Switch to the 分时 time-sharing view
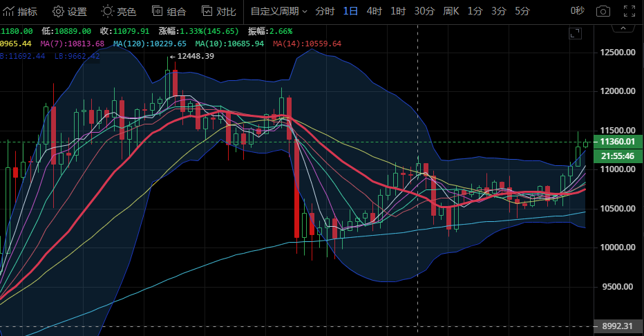 coord(324,11)
